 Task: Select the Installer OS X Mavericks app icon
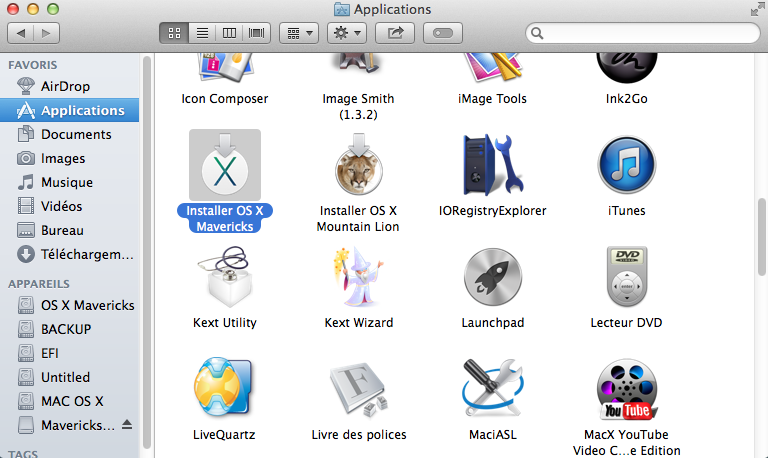point(225,165)
